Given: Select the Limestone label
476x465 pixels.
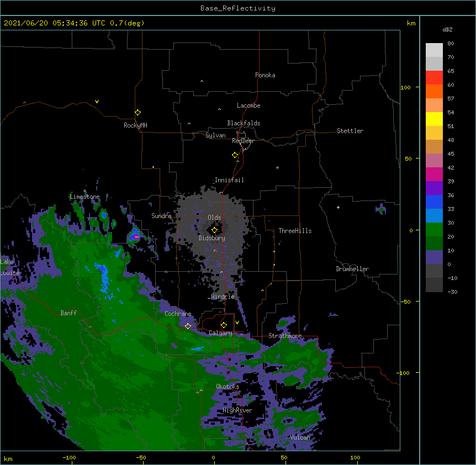Looking at the screenshot, I should click(x=84, y=197).
